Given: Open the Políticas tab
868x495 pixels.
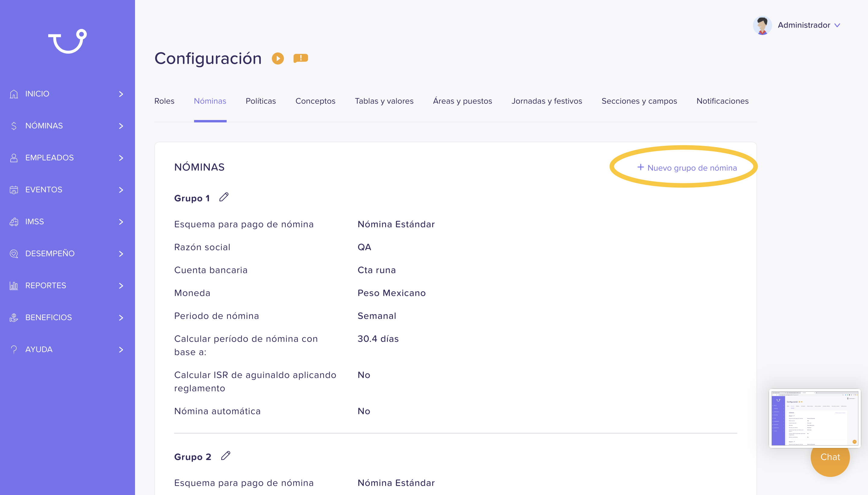Looking at the screenshot, I should point(261,101).
